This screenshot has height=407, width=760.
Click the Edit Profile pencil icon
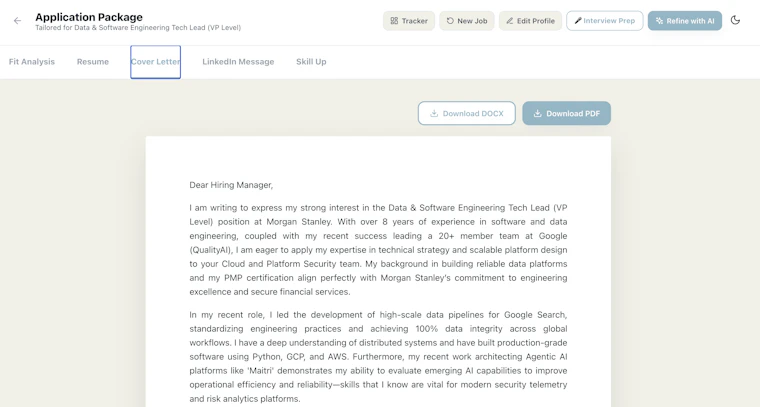(x=509, y=21)
